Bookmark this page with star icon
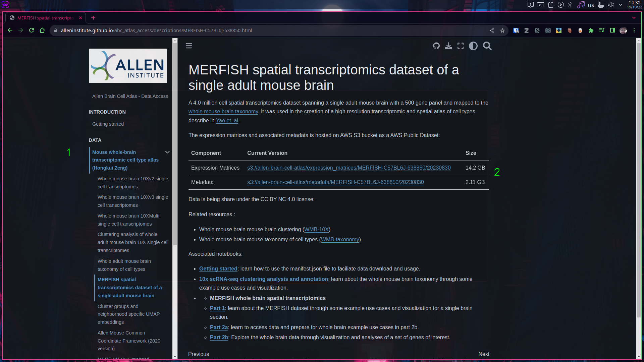 click(502, 31)
